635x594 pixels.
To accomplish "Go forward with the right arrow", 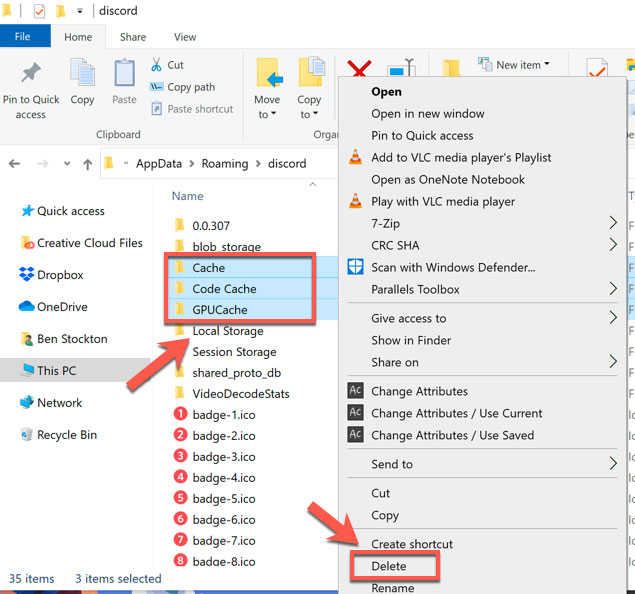I will point(43,164).
